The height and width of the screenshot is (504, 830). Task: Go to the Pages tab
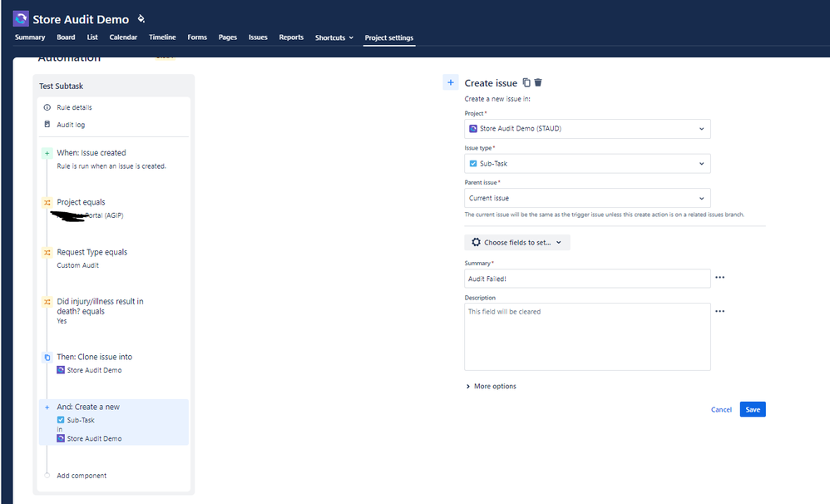(228, 37)
